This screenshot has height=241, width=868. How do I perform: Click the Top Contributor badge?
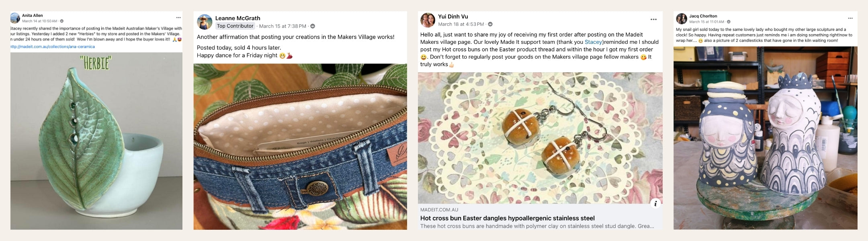click(x=235, y=26)
